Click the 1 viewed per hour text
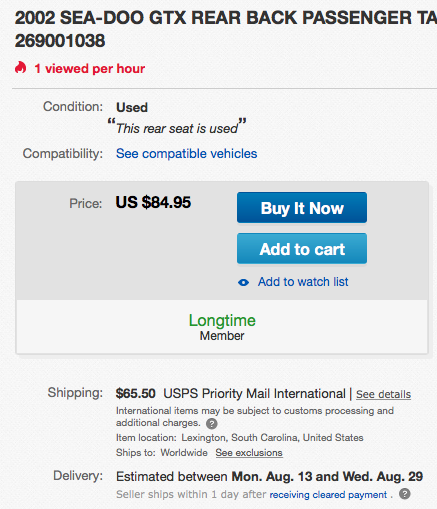437x509 pixels. tap(90, 69)
